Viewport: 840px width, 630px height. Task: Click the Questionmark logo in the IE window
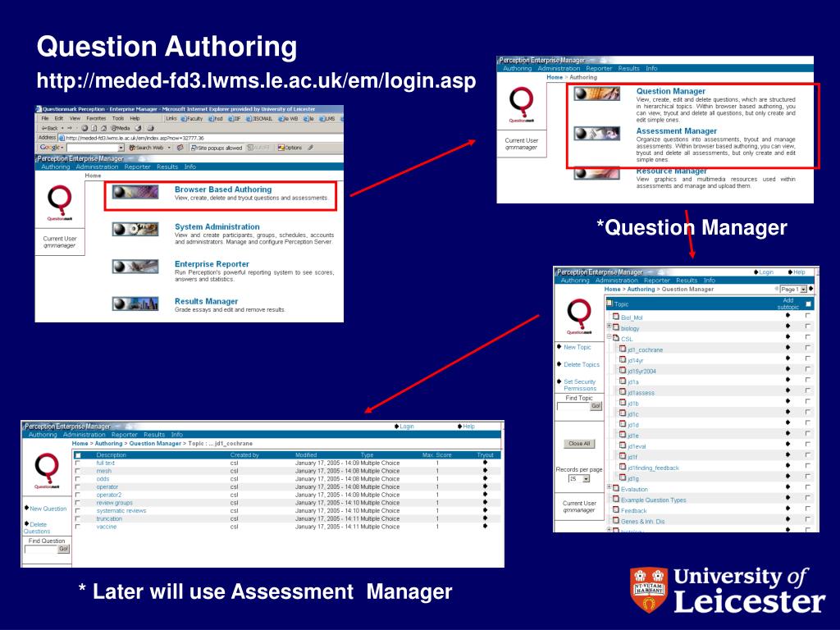tap(59, 202)
